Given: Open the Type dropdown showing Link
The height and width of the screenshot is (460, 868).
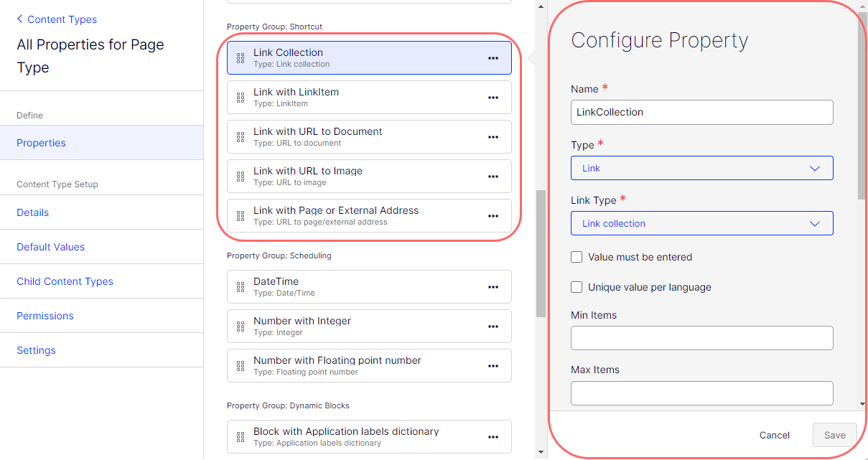Looking at the screenshot, I should point(702,168).
